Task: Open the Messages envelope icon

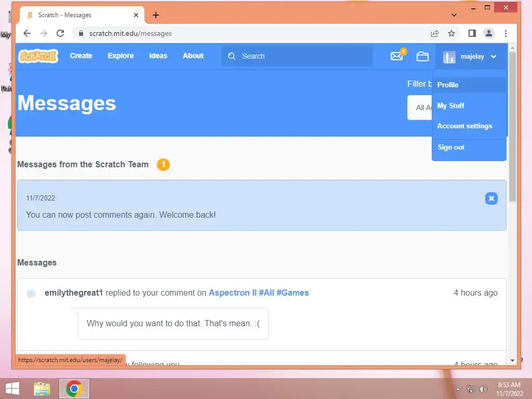Action: 396,56
